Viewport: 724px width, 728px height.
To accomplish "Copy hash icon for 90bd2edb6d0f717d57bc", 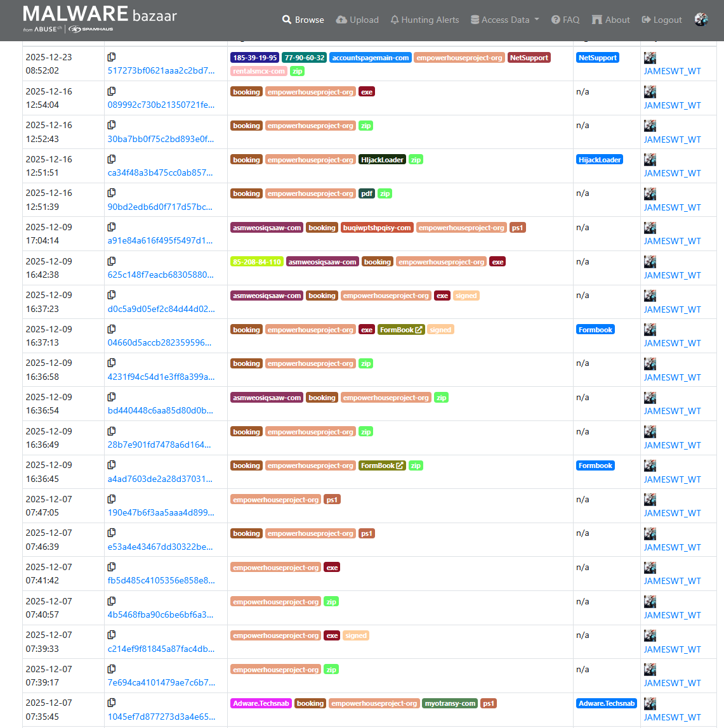I will coord(112,193).
